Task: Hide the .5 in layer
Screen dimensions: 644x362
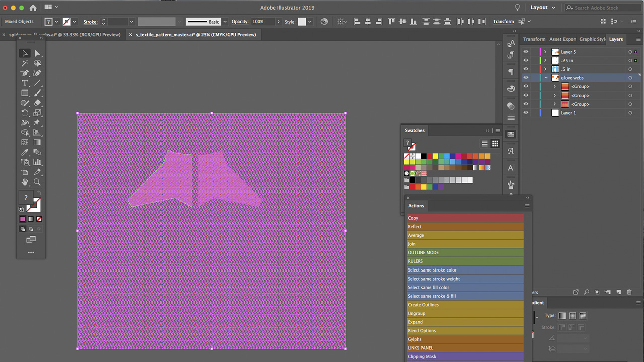Action: (x=525, y=69)
